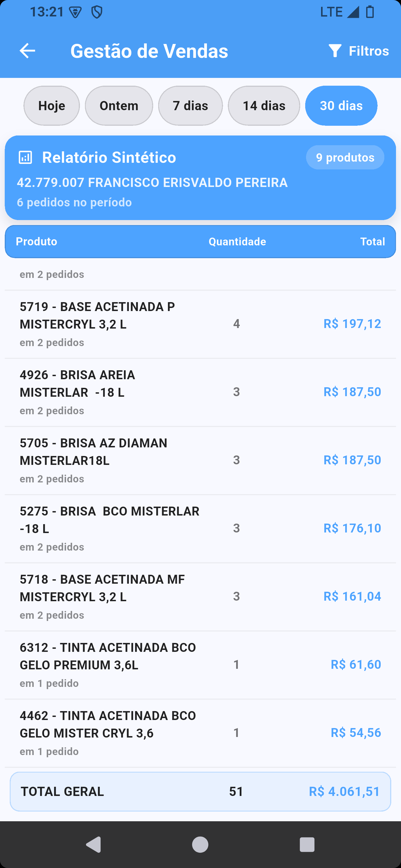Select the Ontem period chip
401x868 pixels.
coord(119,105)
